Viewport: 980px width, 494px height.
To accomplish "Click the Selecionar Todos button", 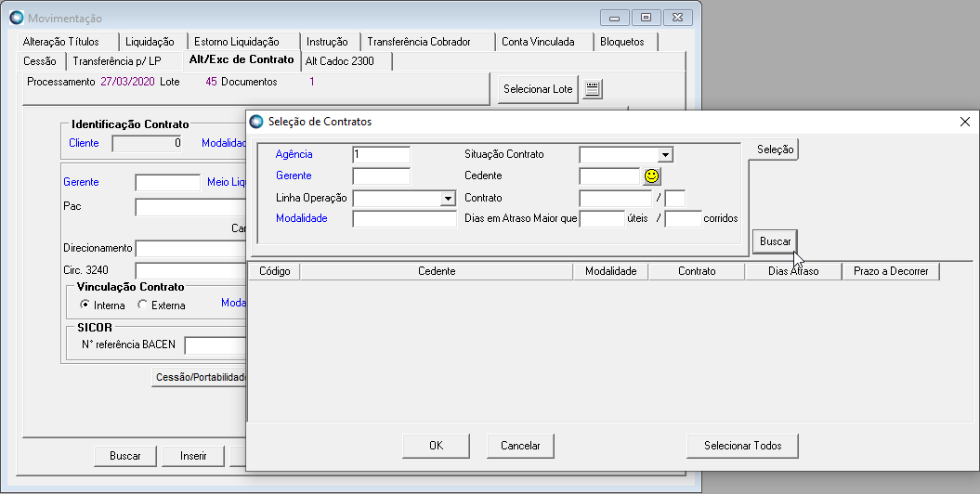I will pos(742,446).
